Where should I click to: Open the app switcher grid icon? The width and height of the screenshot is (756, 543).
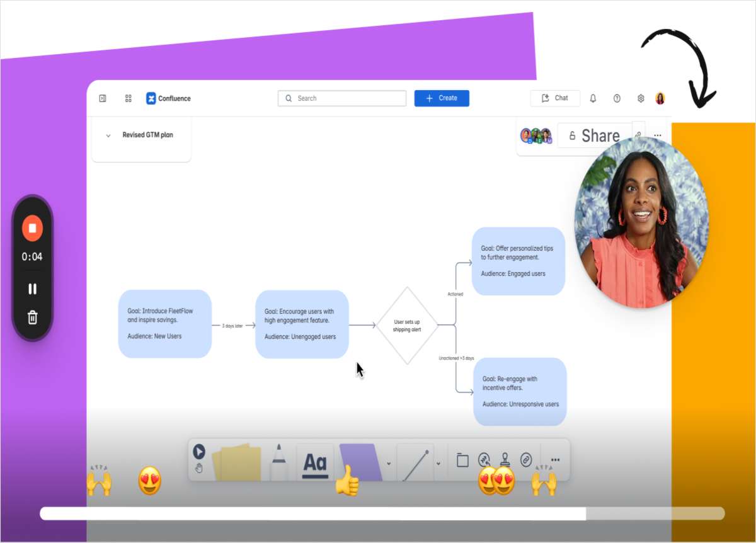pyautogui.click(x=129, y=98)
